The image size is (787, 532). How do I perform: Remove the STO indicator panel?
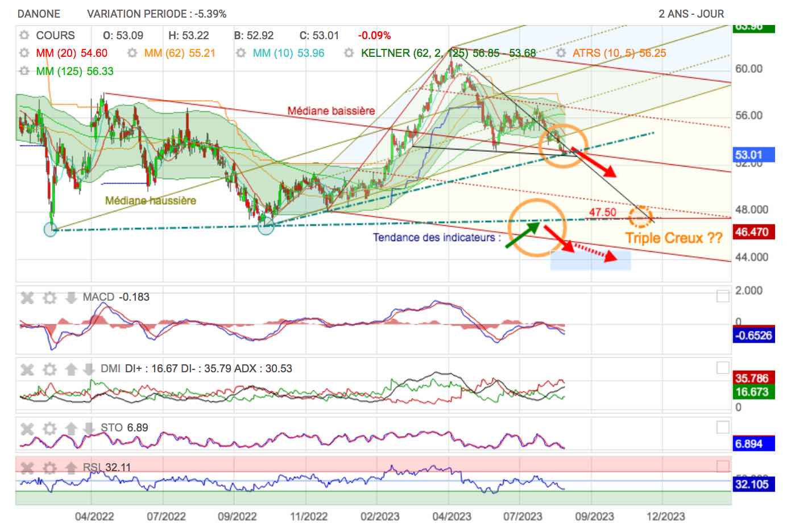point(27,428)
